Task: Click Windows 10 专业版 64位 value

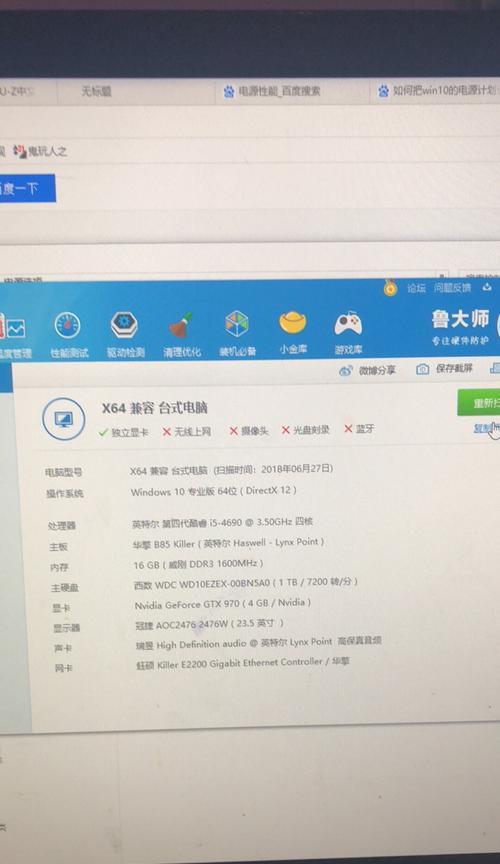Action: [x=213, y=491]
